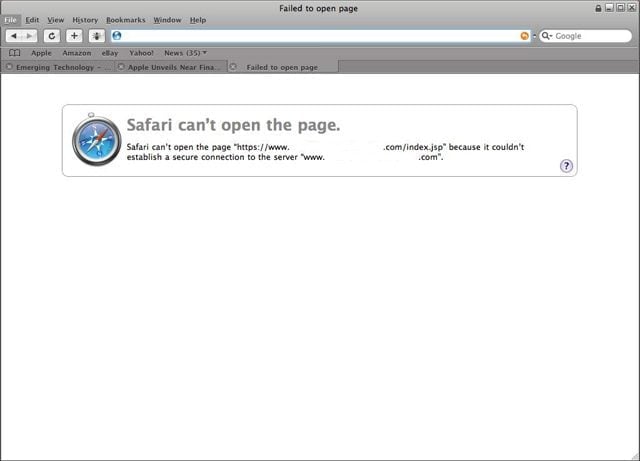Click the Google search field

[x=586, y=36]
